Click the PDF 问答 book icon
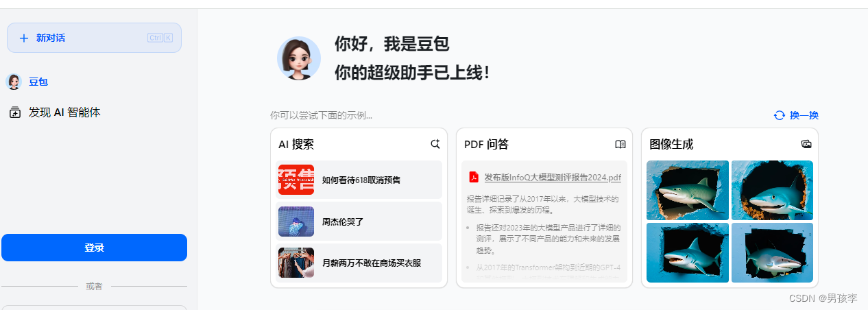 [620, 144]
